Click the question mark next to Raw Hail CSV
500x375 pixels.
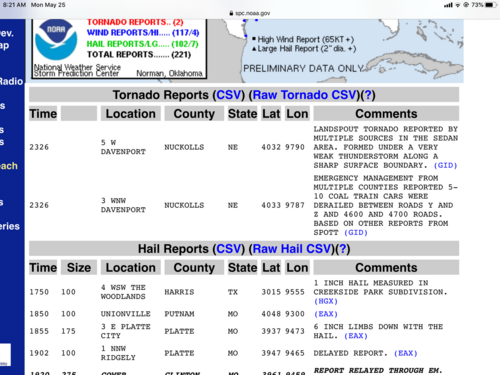click(343, 249)
